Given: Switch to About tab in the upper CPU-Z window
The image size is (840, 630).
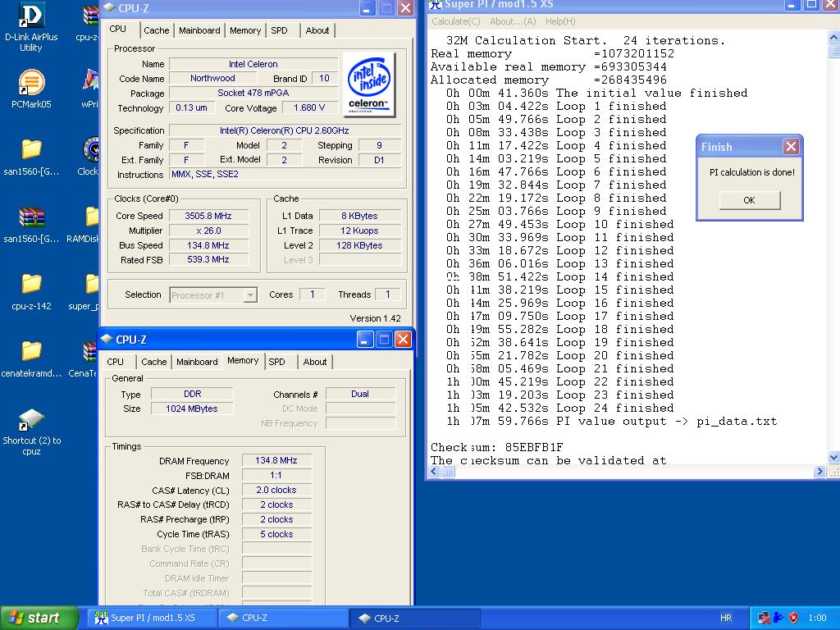Looking at the screenshot, I should coord(317,30).
